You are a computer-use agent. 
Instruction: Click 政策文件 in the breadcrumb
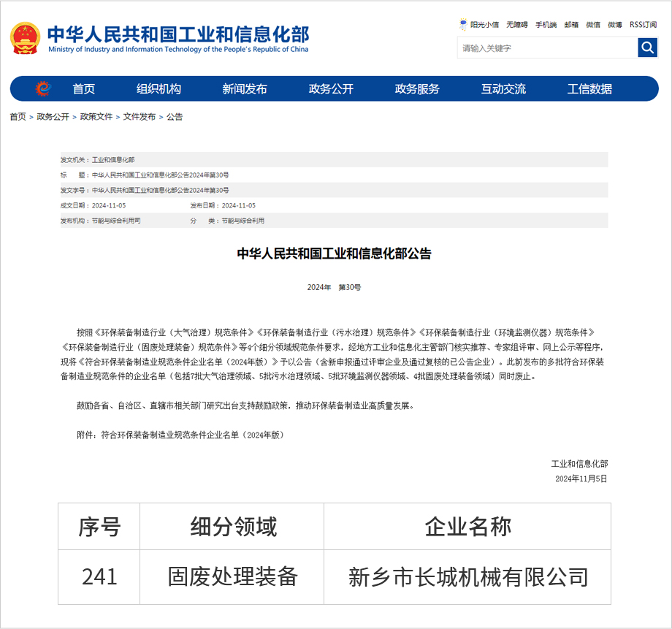(96, 117)
